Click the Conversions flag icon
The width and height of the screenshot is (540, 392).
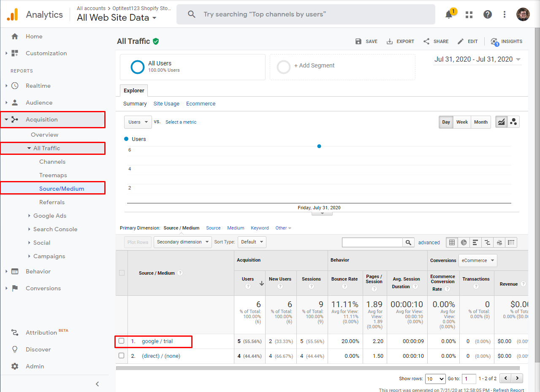(15, 288)
